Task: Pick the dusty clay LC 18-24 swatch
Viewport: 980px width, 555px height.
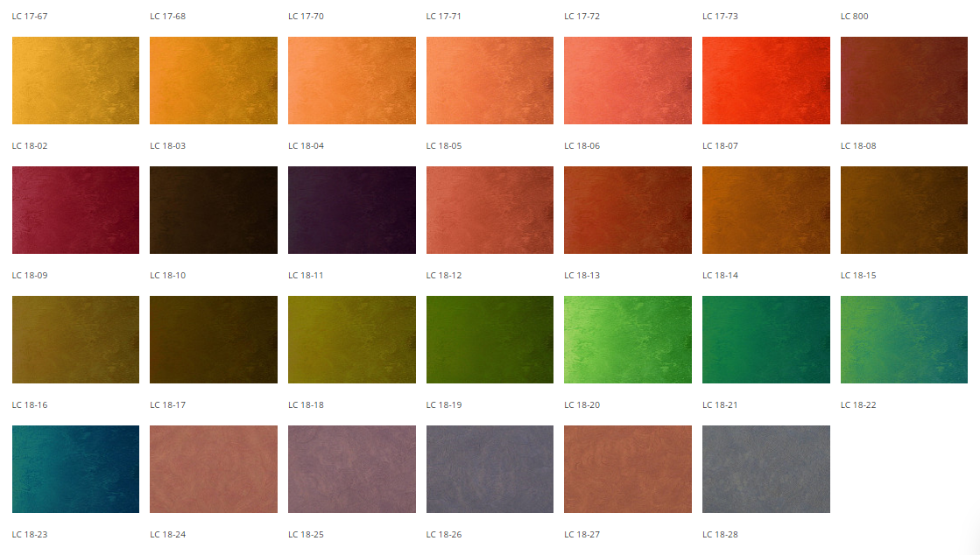Action: [214, 469]
